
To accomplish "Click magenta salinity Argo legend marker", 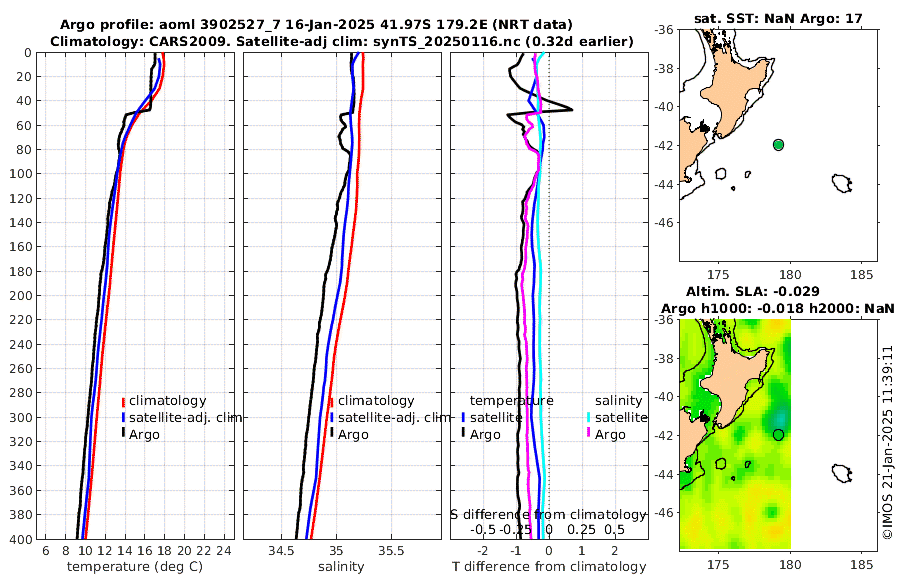I will point(589,433).
